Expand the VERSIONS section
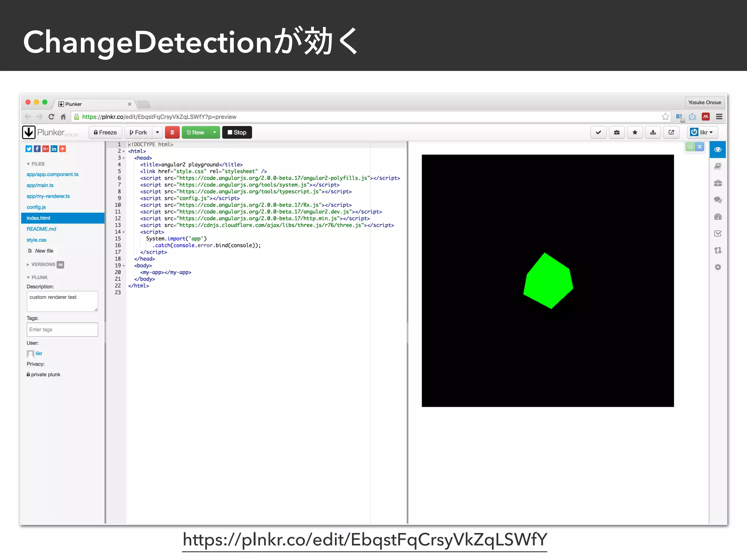The image size is (747, 560). click(x=43, y=264)
